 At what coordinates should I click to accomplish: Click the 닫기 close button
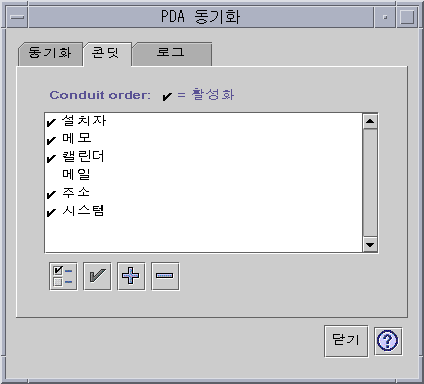pos(346,341)
